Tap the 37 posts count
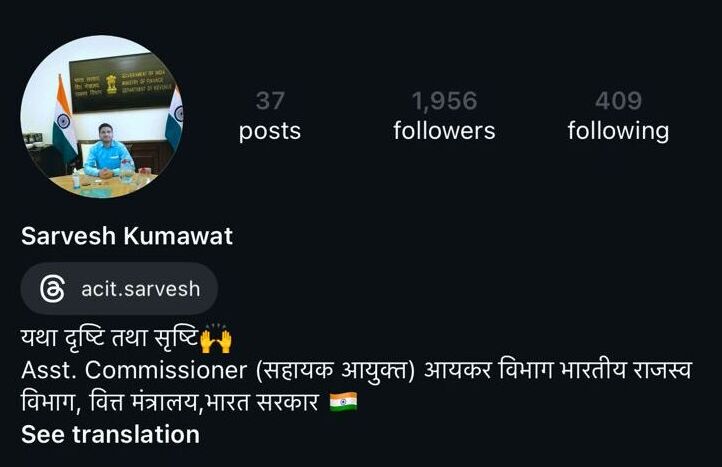The image size is (722, 467). (x=270, y=100)
